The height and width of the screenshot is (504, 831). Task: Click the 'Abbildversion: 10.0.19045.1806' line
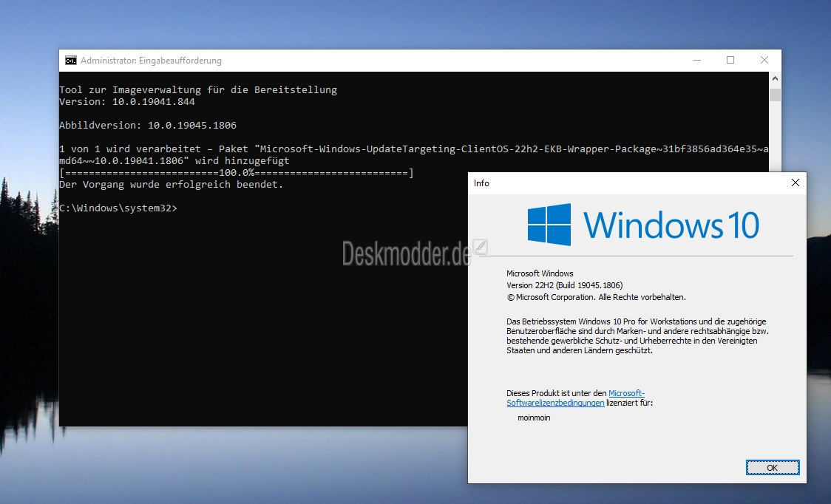148,126
